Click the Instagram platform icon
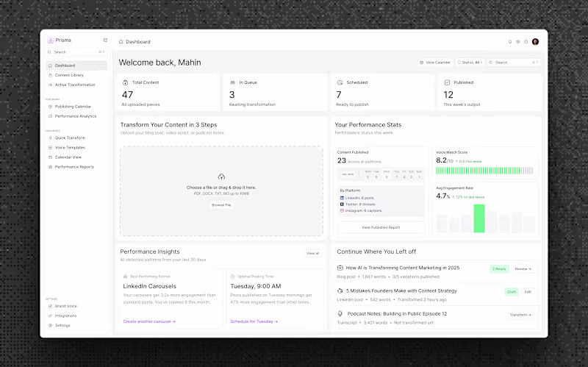This screenshot has width=588, height=367. click(x=342, y=210)
